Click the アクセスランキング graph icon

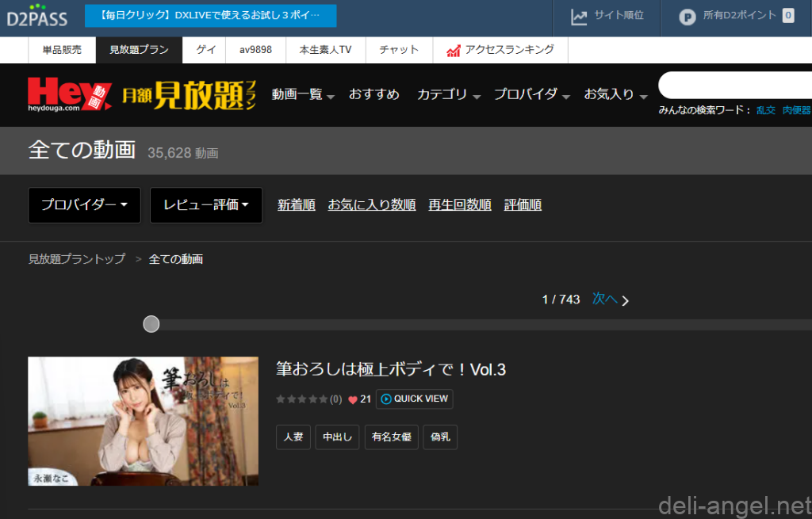click(x=454, y=50)
